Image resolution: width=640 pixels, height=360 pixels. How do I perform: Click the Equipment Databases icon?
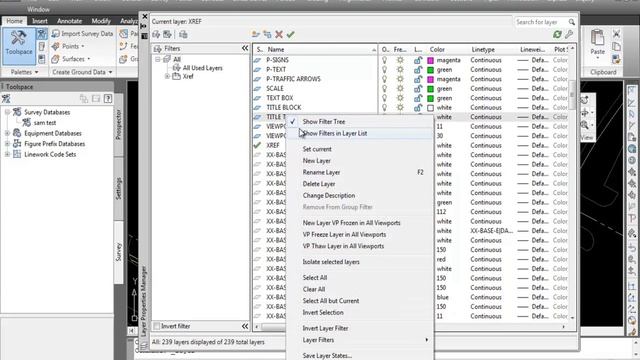click(17, 133)
